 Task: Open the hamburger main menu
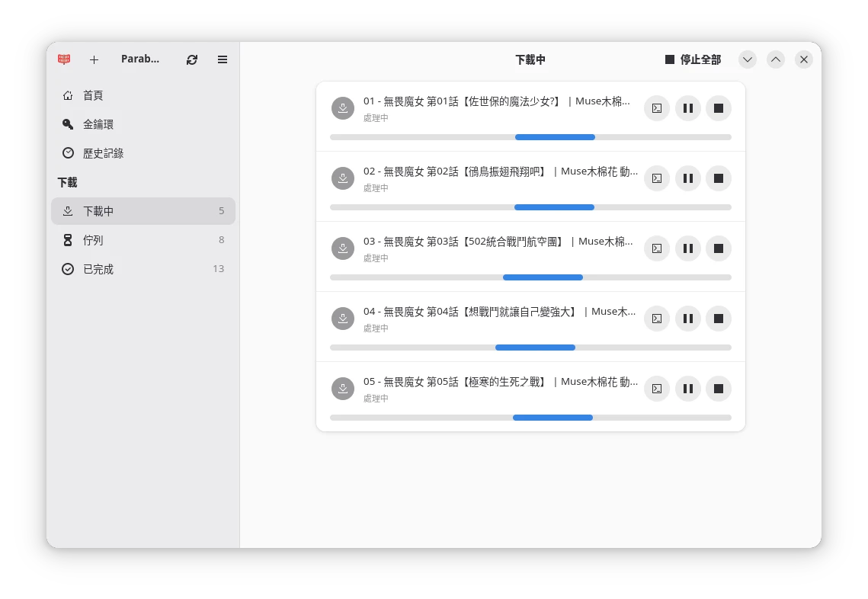tap(223, 59)
